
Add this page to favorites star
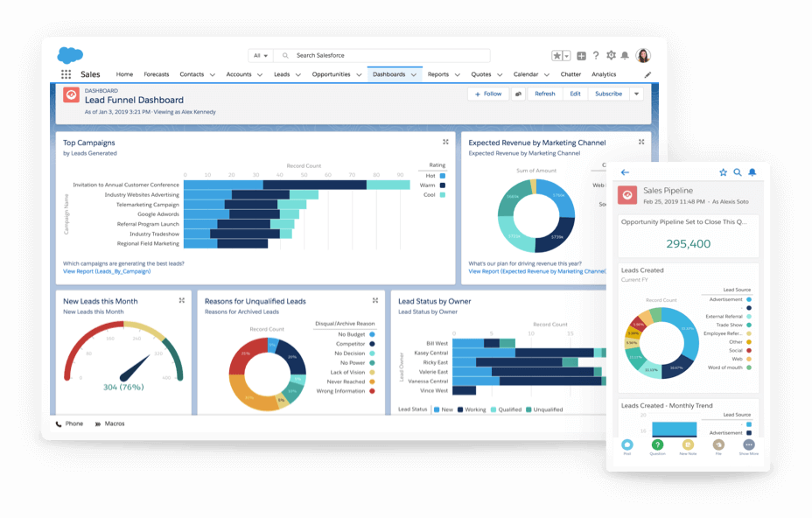[556, 55]
